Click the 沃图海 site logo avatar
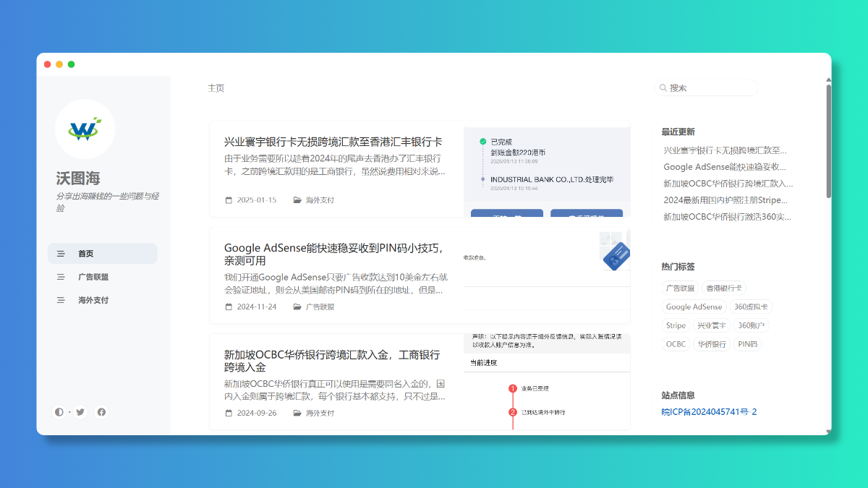This screenshot has height=488, width=868. click(x=85, y=129)
